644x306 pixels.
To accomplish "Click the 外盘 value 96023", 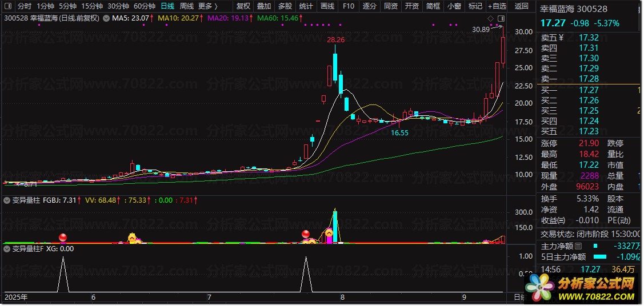I will (x=588, y=187).
